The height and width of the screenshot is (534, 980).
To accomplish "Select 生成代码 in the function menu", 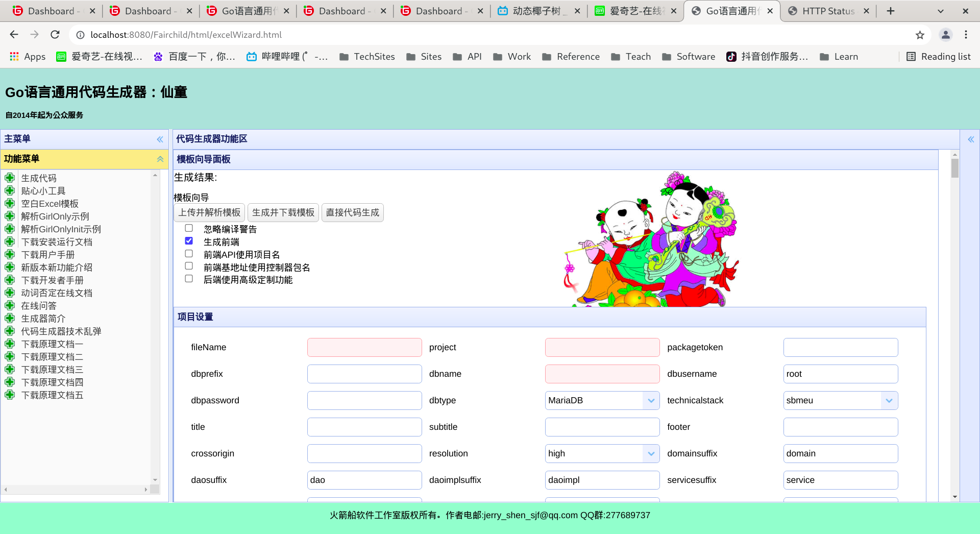I will (39, 178).
